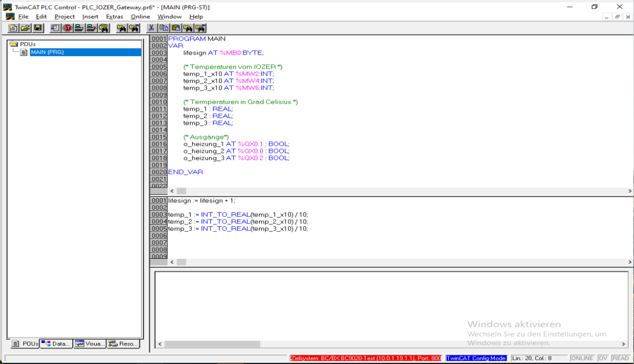
Task: Open the Insert menu
Action: click(x=90, y=17)
